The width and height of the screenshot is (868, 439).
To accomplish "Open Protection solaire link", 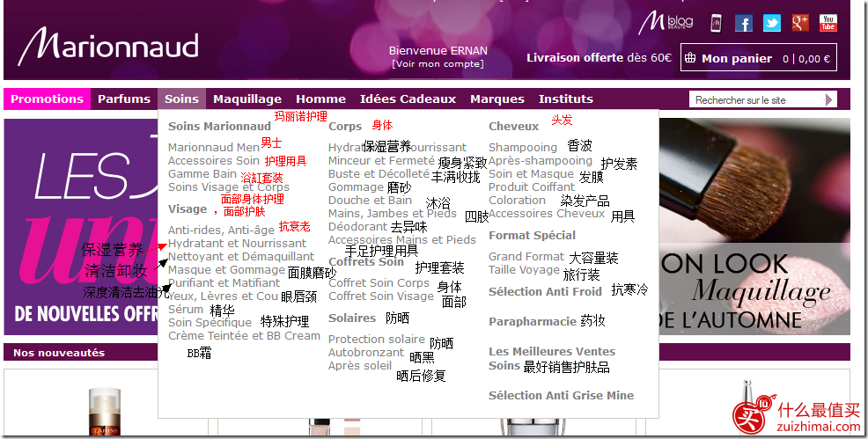I will tap(377, 340).
